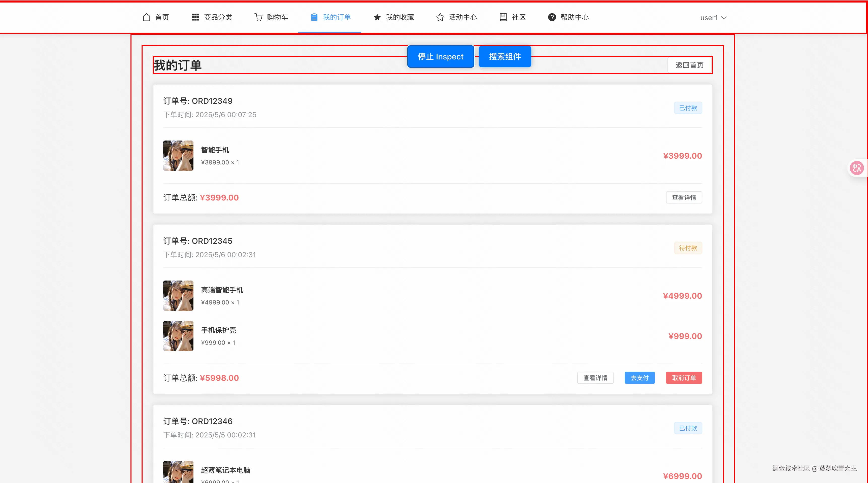
Task: Cancel order ORD12345 with 取消订单
Action: (684, 378)
